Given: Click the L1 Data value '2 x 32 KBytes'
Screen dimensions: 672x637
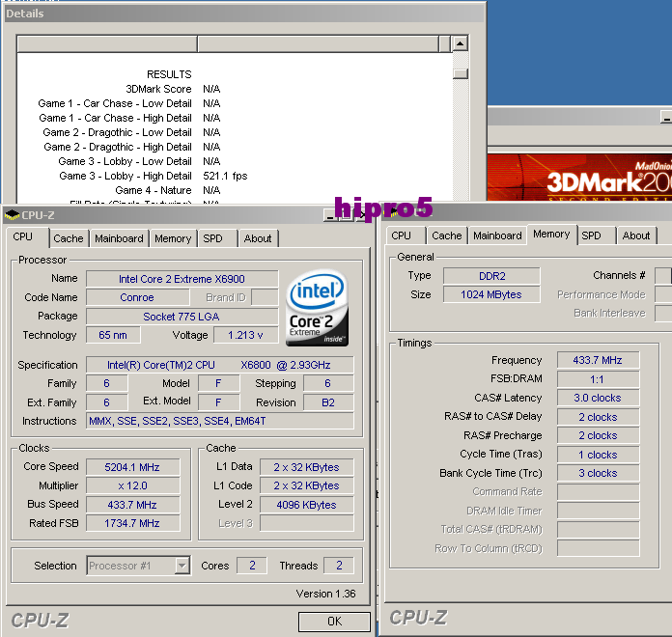Looking at the screenshot, I should (x=306, y=467).
